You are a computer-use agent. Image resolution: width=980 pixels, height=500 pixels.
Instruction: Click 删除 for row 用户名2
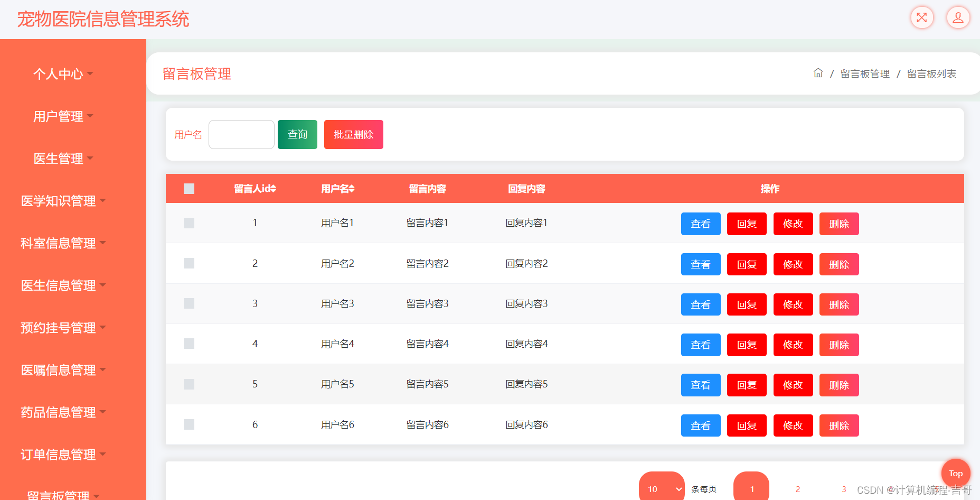(x=839, y=264)
